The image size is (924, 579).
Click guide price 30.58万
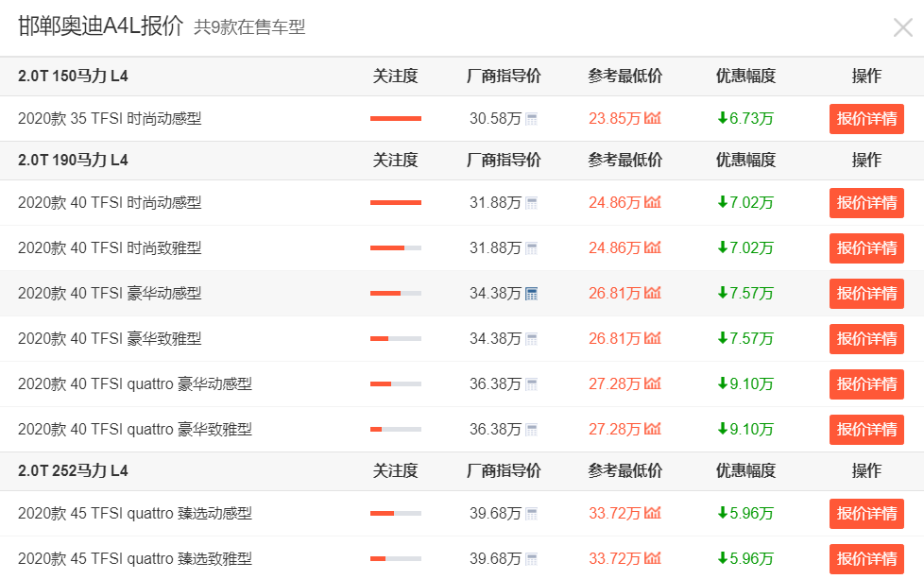(495, 119)
